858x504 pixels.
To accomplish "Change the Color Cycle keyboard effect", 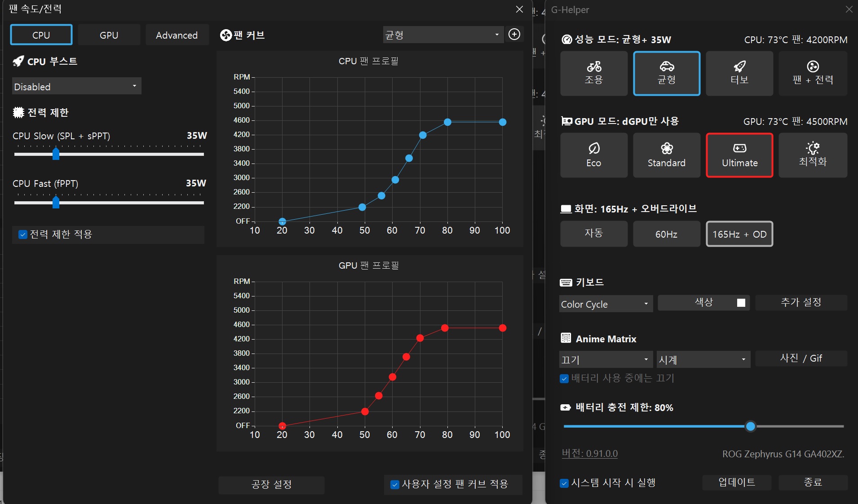I will (x=605, y=304).
